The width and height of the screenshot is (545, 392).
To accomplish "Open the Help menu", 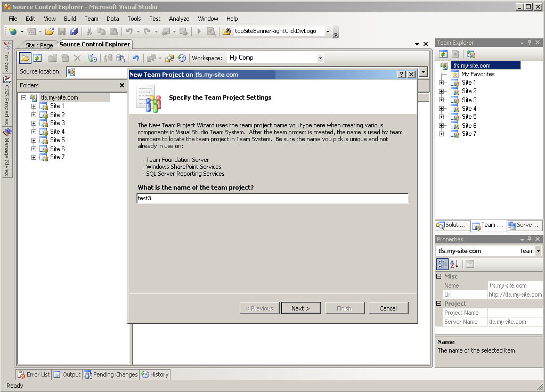I will (232, 19).
